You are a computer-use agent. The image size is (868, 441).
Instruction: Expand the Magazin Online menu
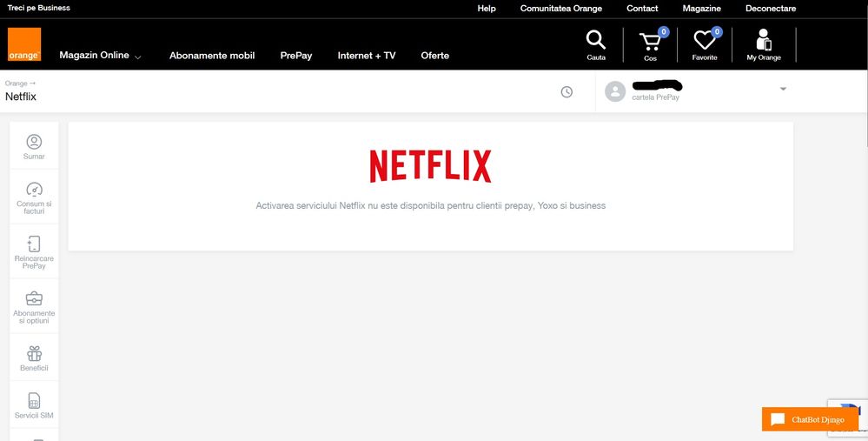[100, 56]
